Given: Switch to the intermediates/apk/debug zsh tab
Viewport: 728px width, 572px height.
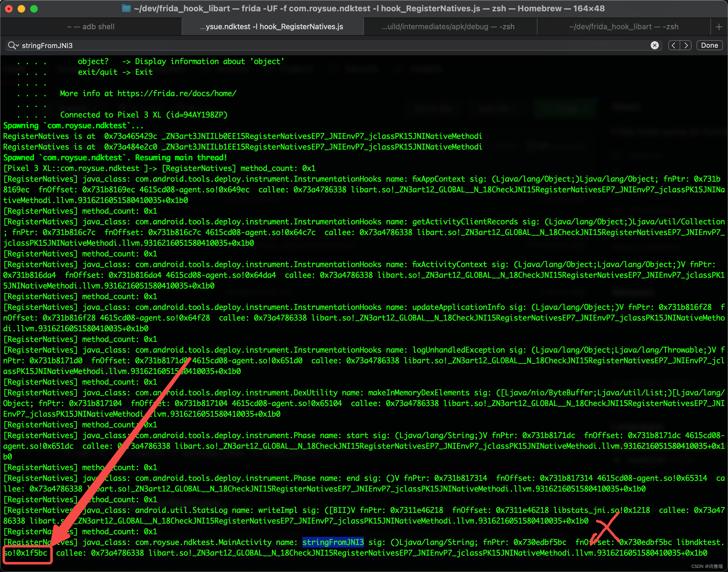Looking at the screenshot, I should coord(450,27).
